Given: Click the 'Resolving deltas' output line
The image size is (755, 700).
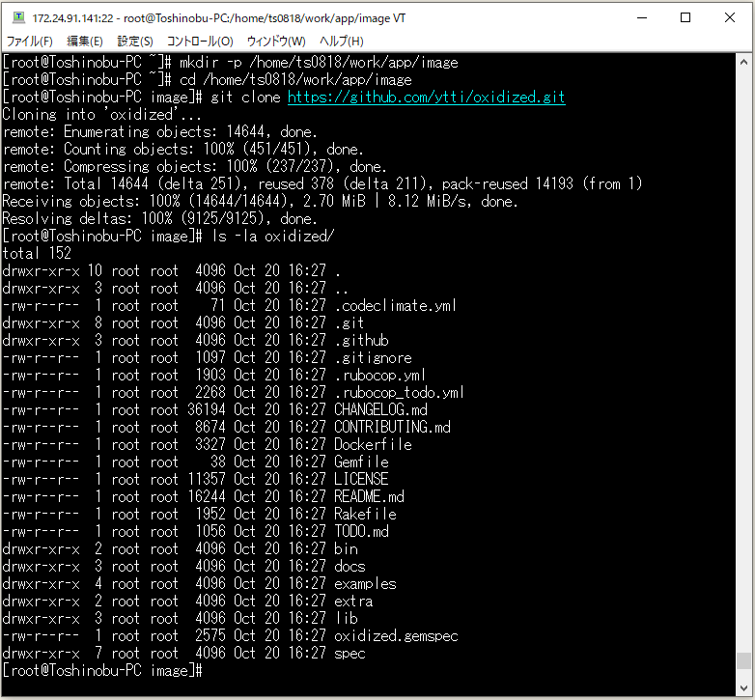Looking at the screenshot, I should click(160, 218).
